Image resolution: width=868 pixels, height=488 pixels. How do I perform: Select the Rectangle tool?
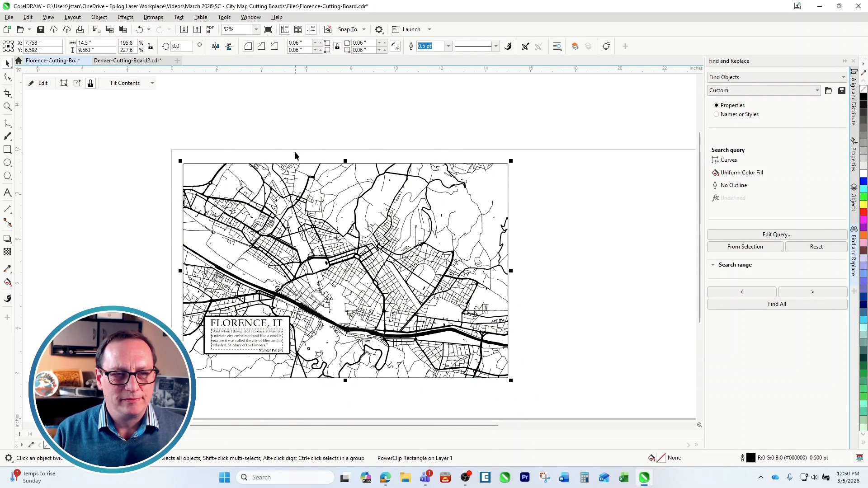(7, 150)
